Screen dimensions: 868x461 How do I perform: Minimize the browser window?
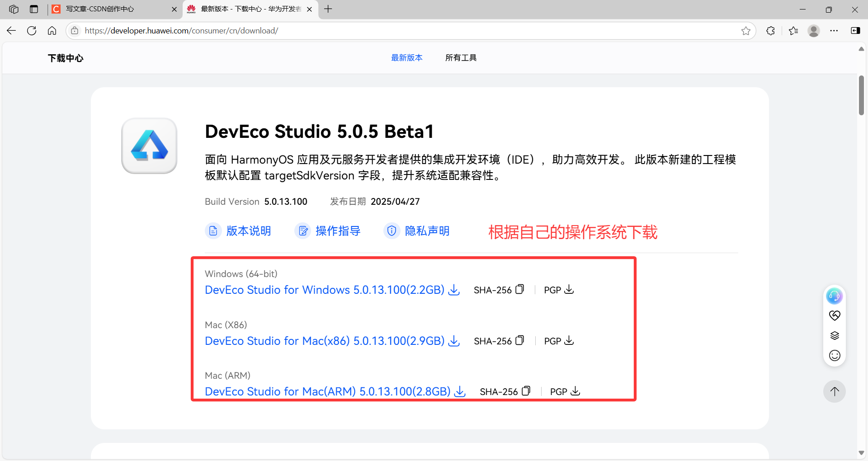pyautogui.click(x=803, y=9)
